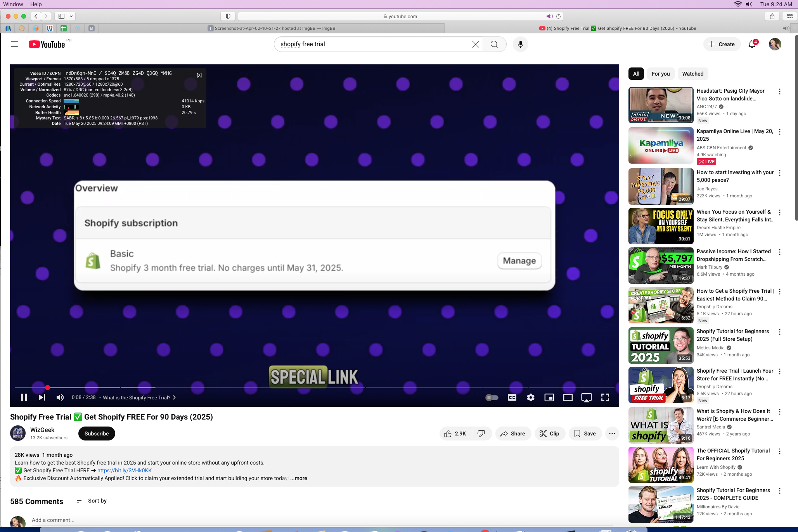Open video settings gear

tap(531, 397)
